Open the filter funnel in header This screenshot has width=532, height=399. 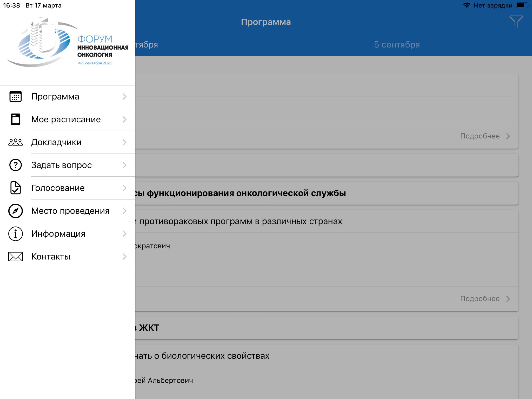(x=516, y=22)
